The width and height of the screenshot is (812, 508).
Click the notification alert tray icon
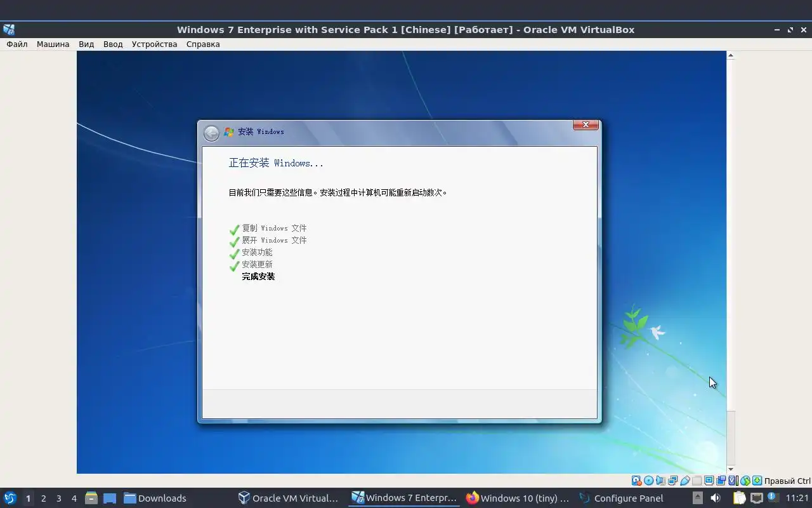coord(773,497)
